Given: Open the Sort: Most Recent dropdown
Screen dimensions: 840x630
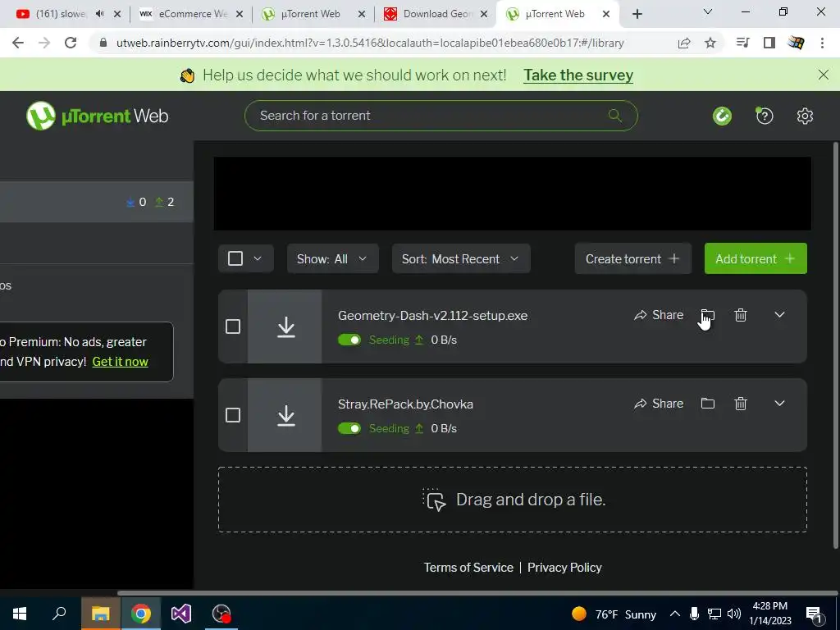Looking at the screenshot, I should (461, 258).
